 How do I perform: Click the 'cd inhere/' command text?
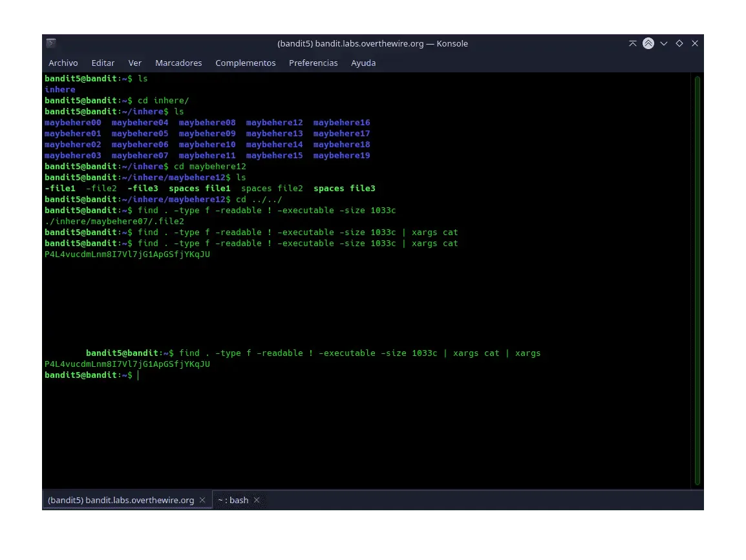click(163, 101)
